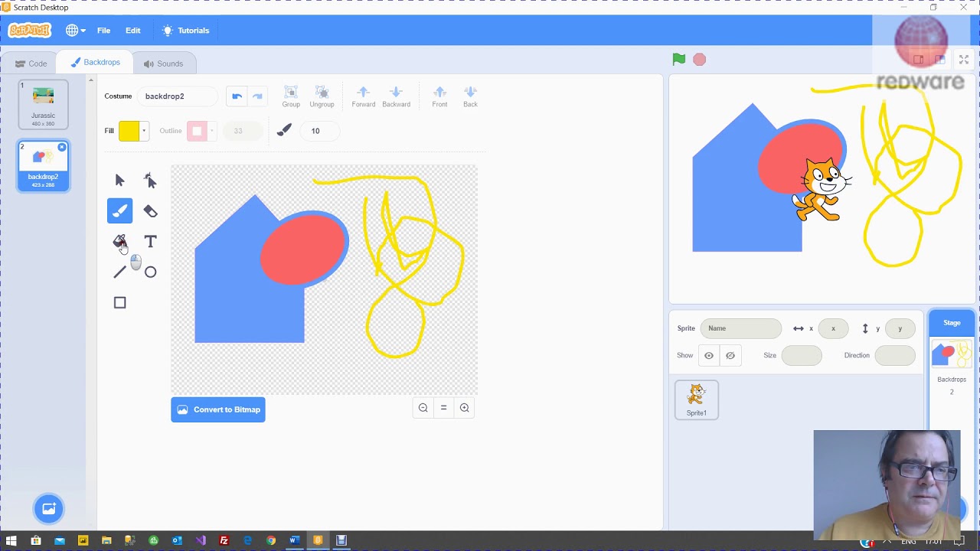Select the Stage backdrops thumbnail
This screenshot has width=980, height=551.
952,355
